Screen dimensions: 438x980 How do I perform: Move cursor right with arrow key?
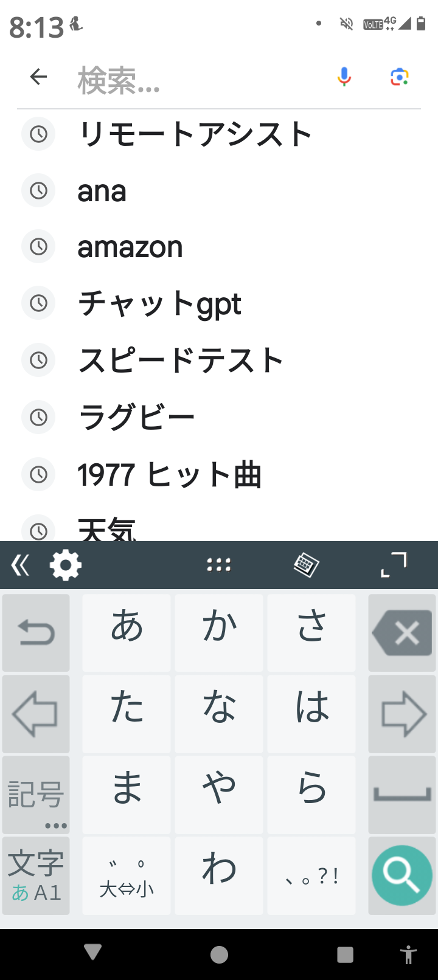click(x=402, y=714)
